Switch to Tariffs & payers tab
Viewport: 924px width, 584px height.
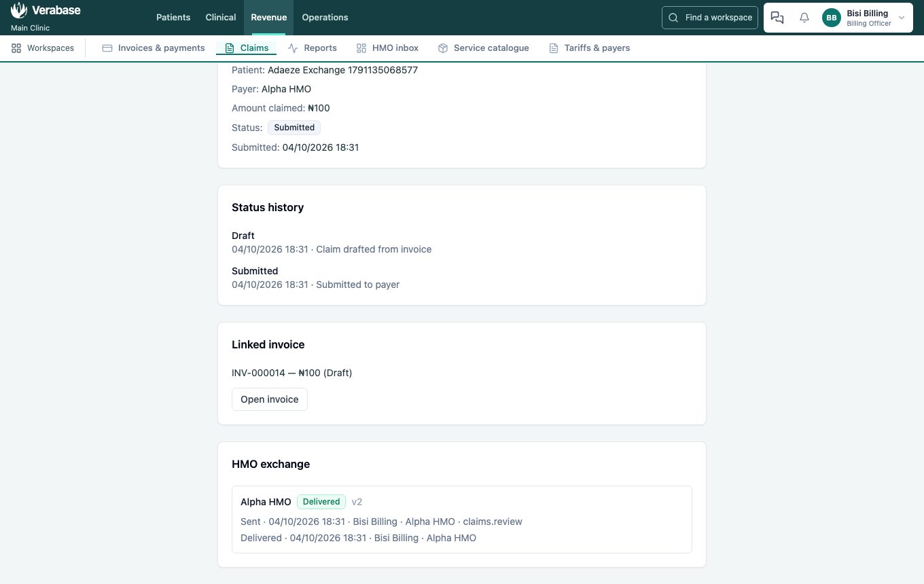589,48
